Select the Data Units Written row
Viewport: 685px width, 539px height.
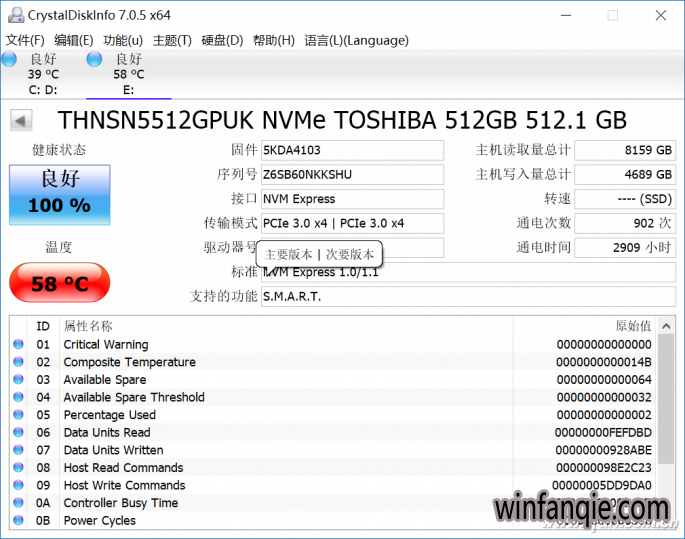(333, 450)
